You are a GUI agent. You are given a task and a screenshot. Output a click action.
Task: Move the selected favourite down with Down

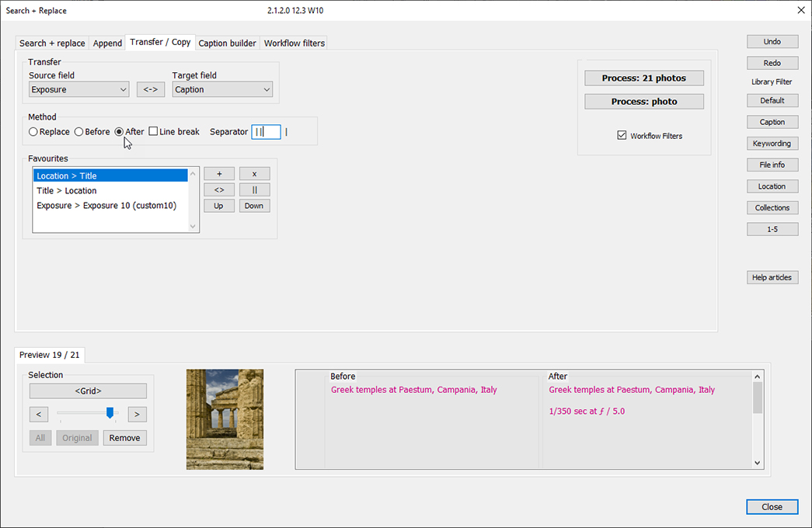[254, 205]
